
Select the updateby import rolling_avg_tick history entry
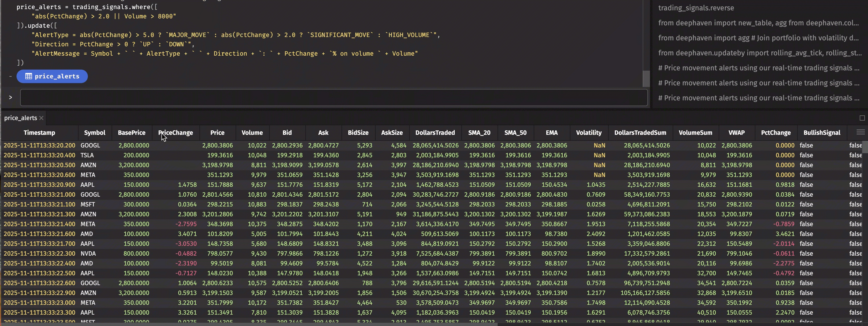[760, 53]
